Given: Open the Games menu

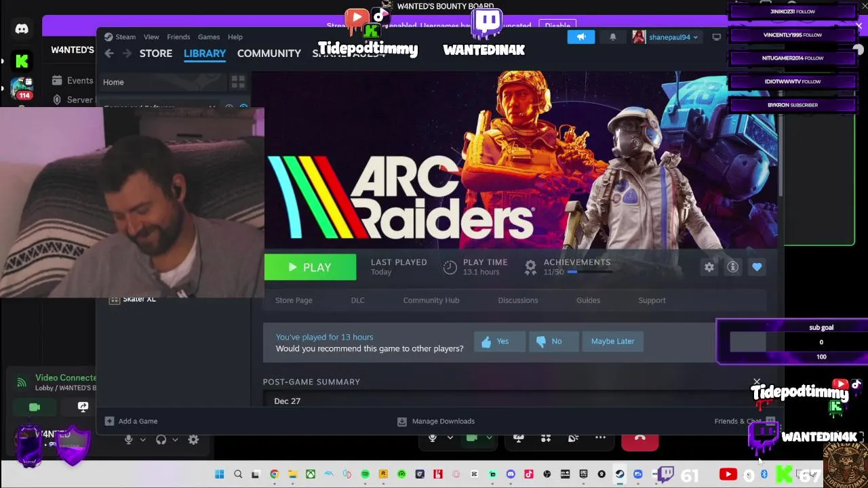Looking at the screenshot, I should pyautogui.click(x=209, y=37).
